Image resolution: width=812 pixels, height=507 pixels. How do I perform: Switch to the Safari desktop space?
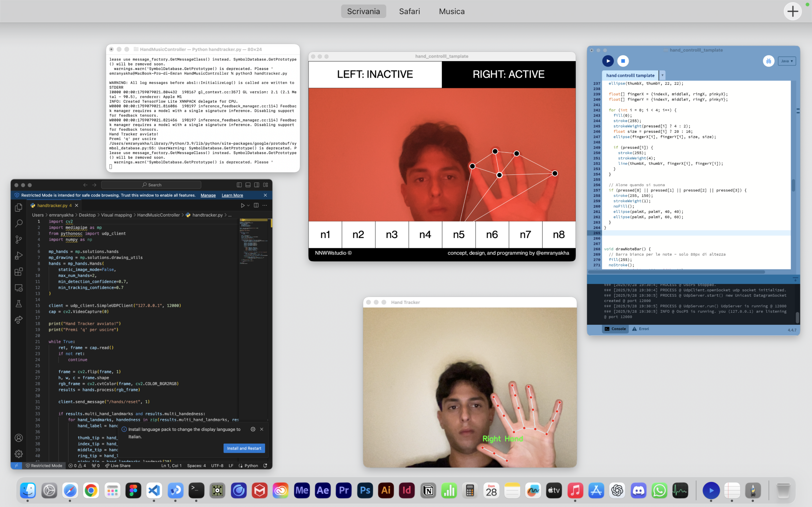pyautogui.click(x=409, y=11)
